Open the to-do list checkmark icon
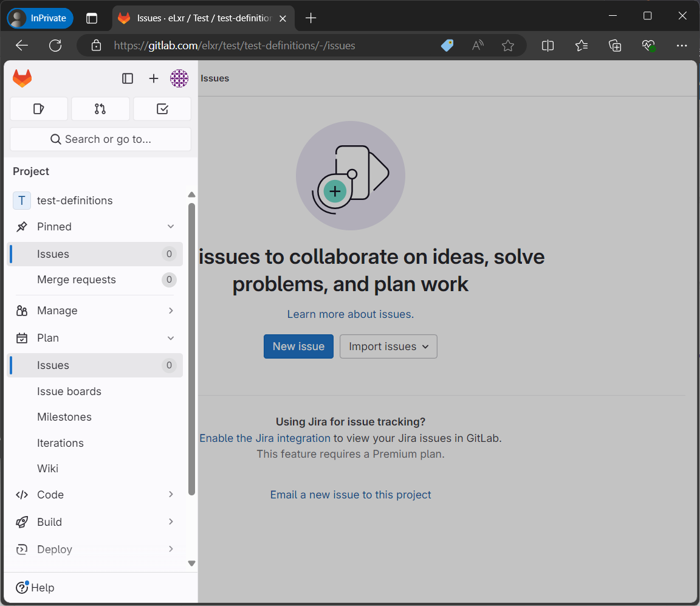700x606 pixels. pyautogui.click(x=162, y=109)
